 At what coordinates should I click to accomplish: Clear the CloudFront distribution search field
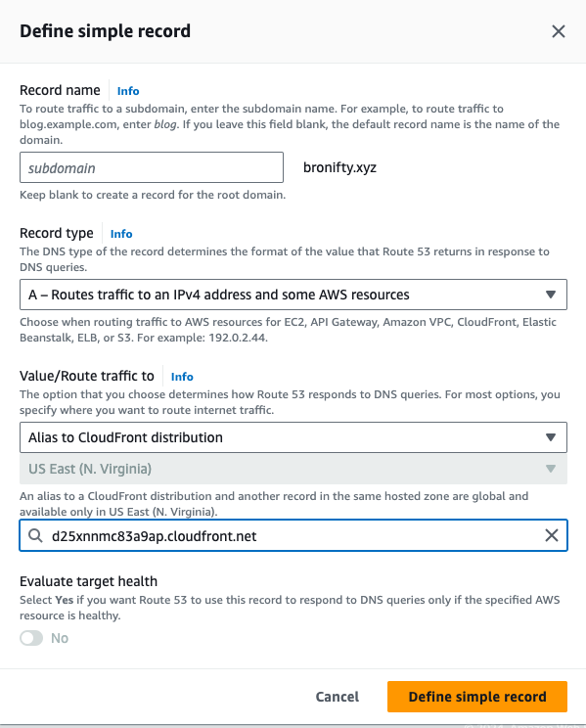(551, 535)
